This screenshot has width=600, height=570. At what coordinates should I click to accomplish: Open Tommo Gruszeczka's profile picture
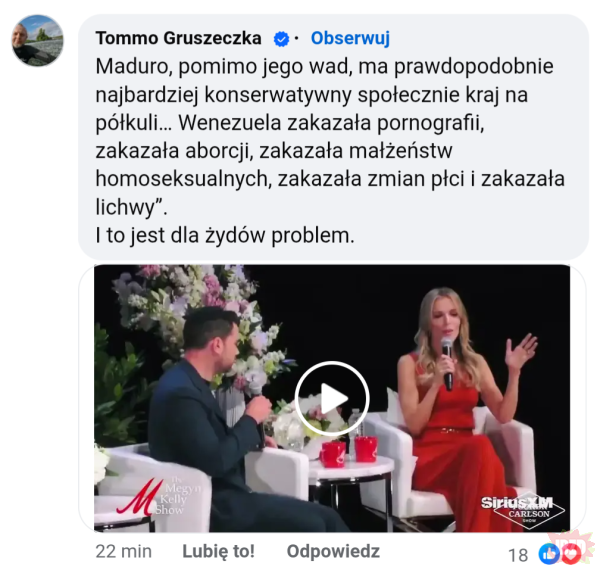(x=38, y=40)
